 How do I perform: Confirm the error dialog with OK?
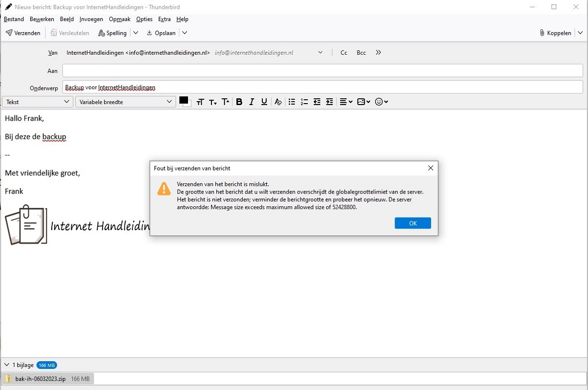[413, 223]
